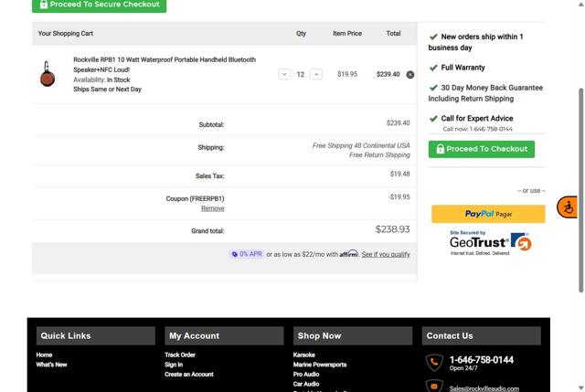
Task: Open the accessibility widget icon
Action: coord(568,207)
